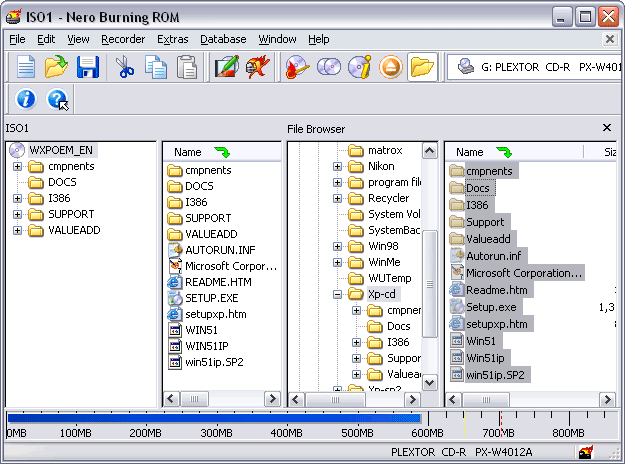Save the compilation with the floppy disk icon
Viewport: 625px width, 464px height.
(x=87, y=67)
